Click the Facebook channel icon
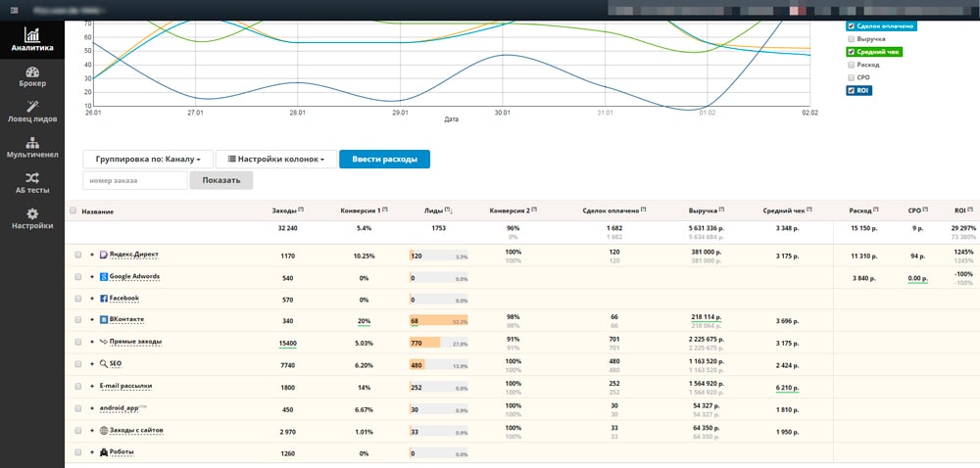This screenshot has height=468, width=980. pos(103,298)
